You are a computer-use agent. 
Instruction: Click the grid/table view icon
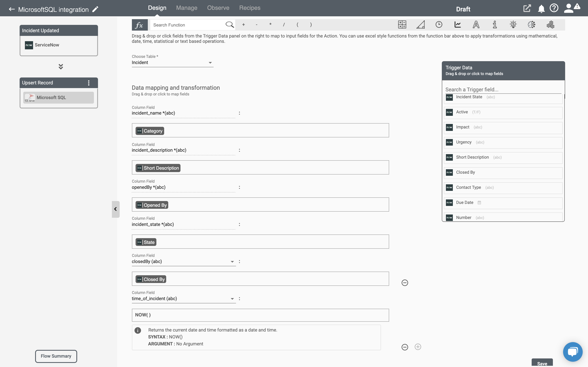[402, 24]
